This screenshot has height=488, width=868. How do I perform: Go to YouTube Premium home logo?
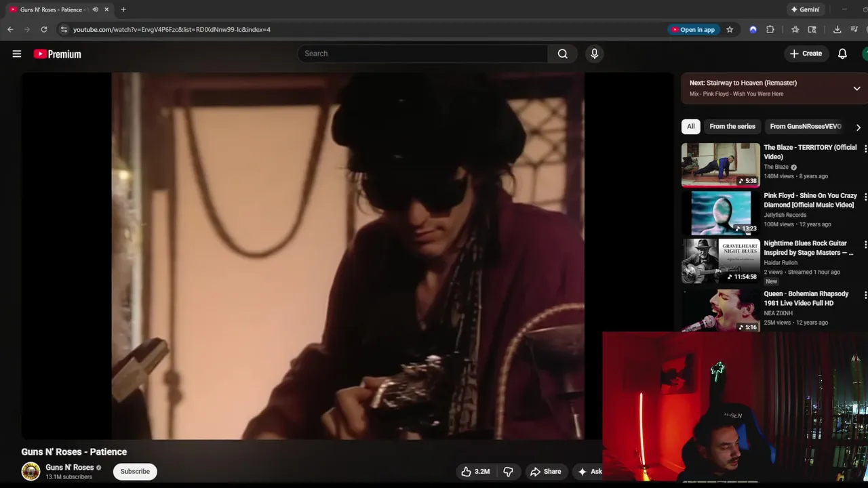(57, 54)
